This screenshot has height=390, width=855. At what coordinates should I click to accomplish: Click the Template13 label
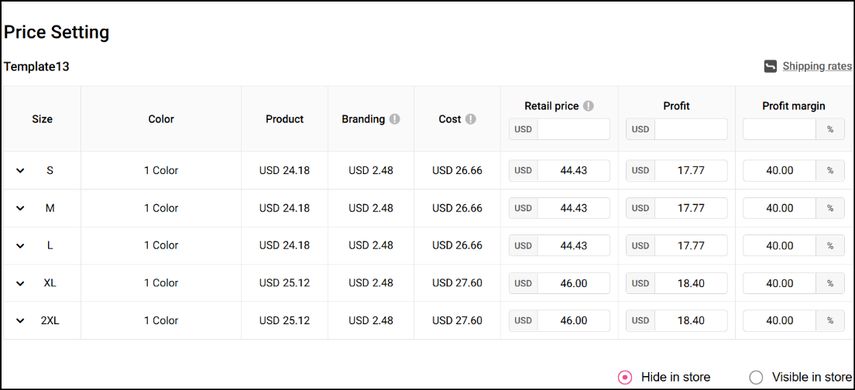[x=36, y=67]
